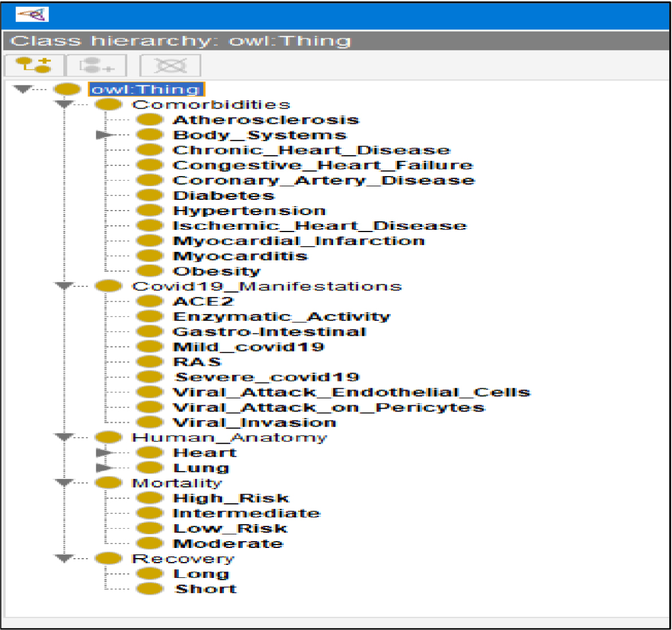The height and width of the screenshot is (630, 672).
Task: Click the class icon next to ACE2
Action: click(150, 301)
